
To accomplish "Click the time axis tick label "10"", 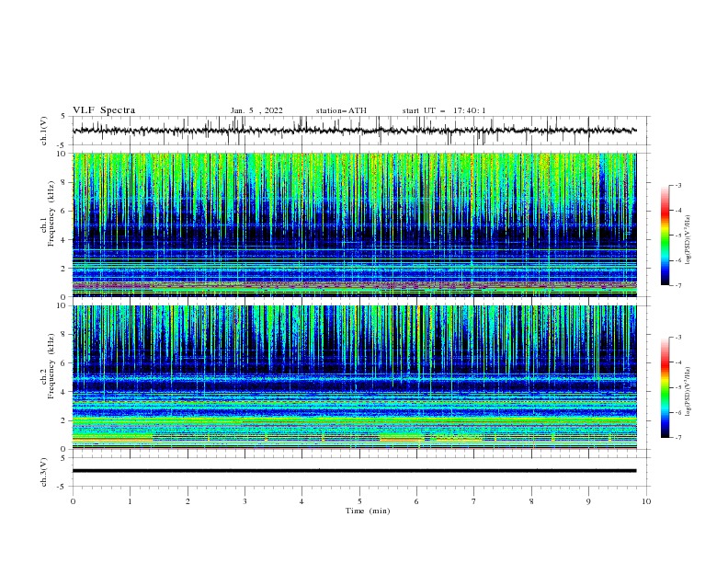I will pyautogui.click(x=646, y=501).
